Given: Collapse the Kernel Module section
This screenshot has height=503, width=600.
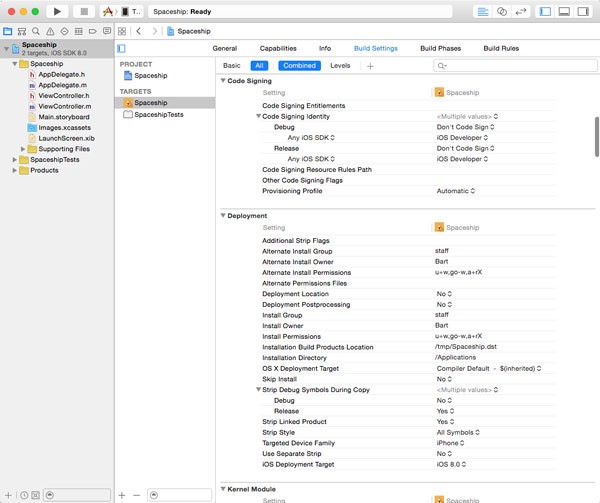Looking at the screenshot, I should tap(223, 489).
